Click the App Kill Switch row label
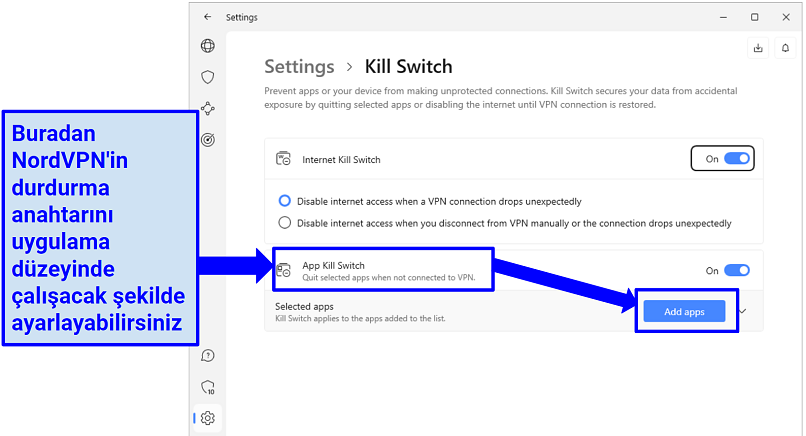 (x=334, y=266)
